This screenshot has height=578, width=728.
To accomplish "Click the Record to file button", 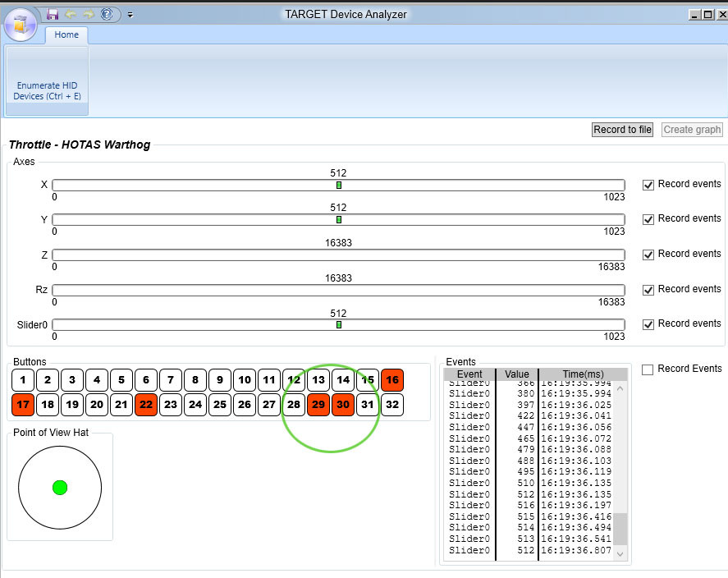I will pyautogui.click(x=623, y=130).
